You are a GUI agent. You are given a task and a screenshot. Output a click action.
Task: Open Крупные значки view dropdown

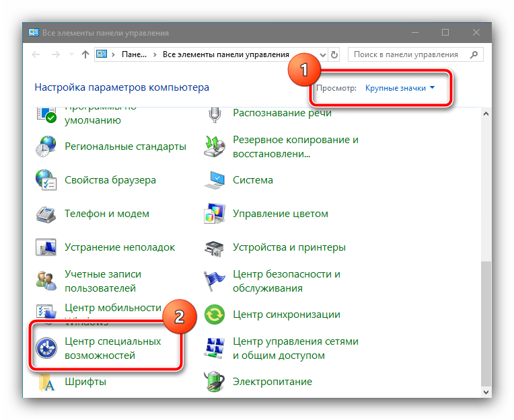click(x=400, y=88)
